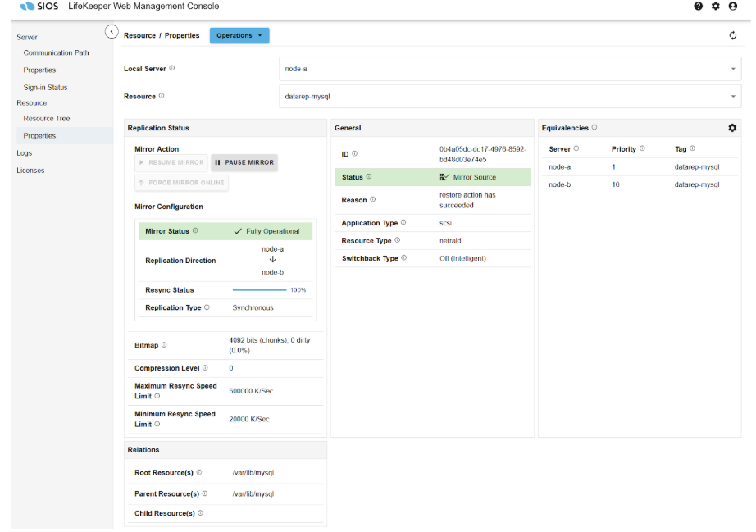Image resolution: width=756 pixels, height=532 pixels.
Task: Open the Equivalencies panel gear icon
Action: pyautogui.click(x=732, y=128)
